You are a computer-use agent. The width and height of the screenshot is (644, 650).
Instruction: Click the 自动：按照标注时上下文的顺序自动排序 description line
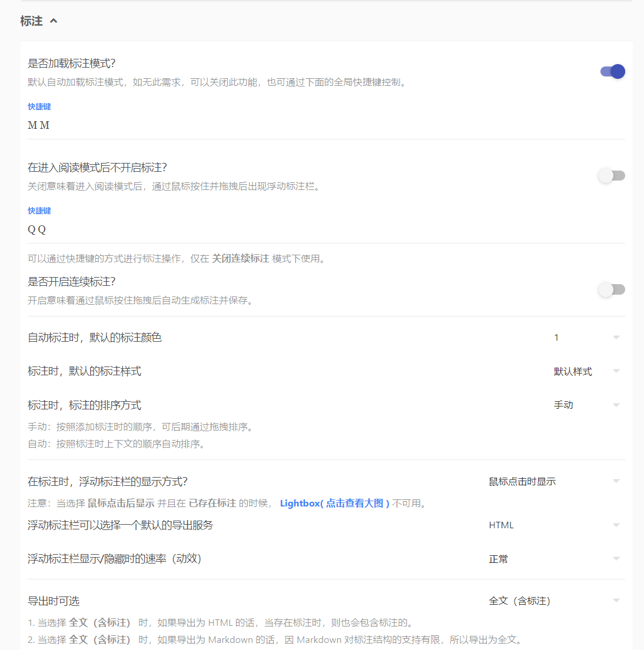(x=117, y=444)
